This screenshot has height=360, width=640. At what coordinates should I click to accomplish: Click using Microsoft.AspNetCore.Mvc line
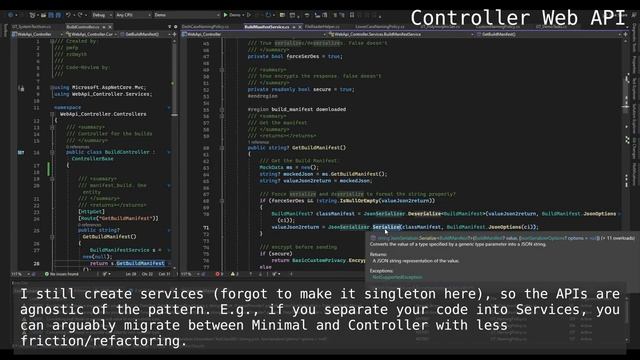click(100, 87)
